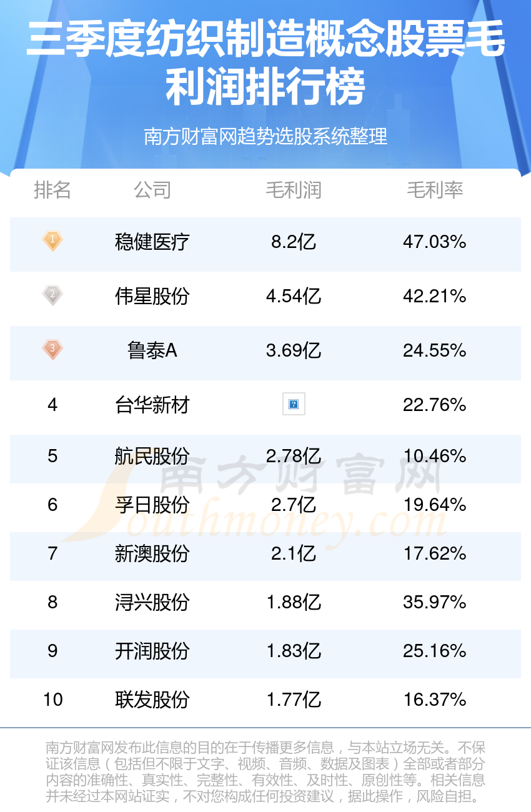Viewport: 531px width, 812px height.
Task: Select company name 航民股份
Action: (x=152, y=457)
